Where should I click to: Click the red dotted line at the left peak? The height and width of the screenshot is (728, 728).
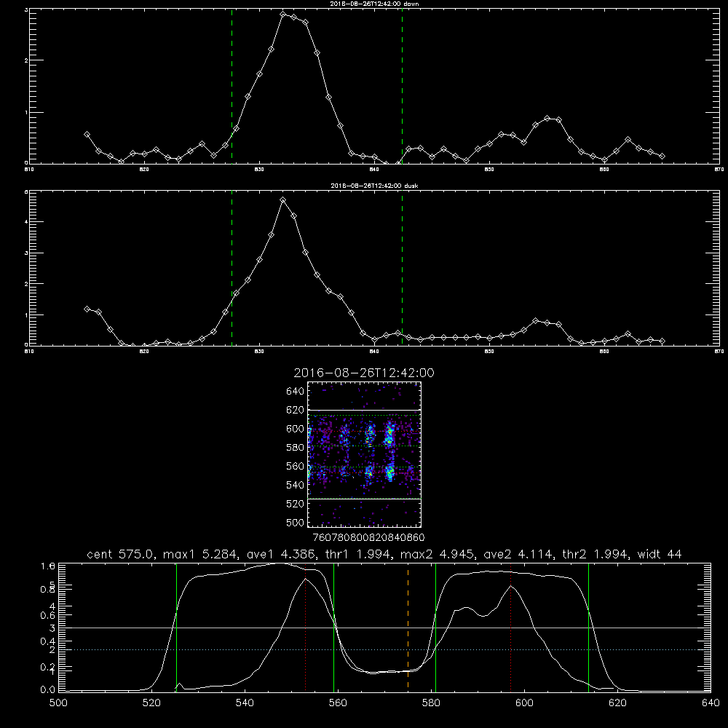point(306,627)
